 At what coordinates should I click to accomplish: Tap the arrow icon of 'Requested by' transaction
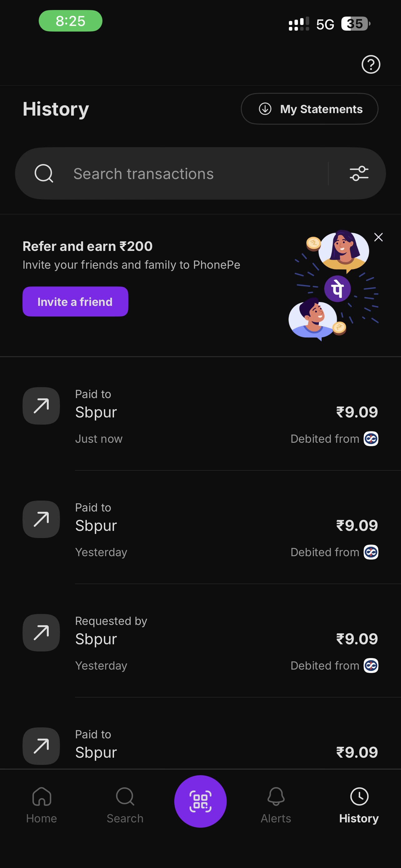click(41, 632)
